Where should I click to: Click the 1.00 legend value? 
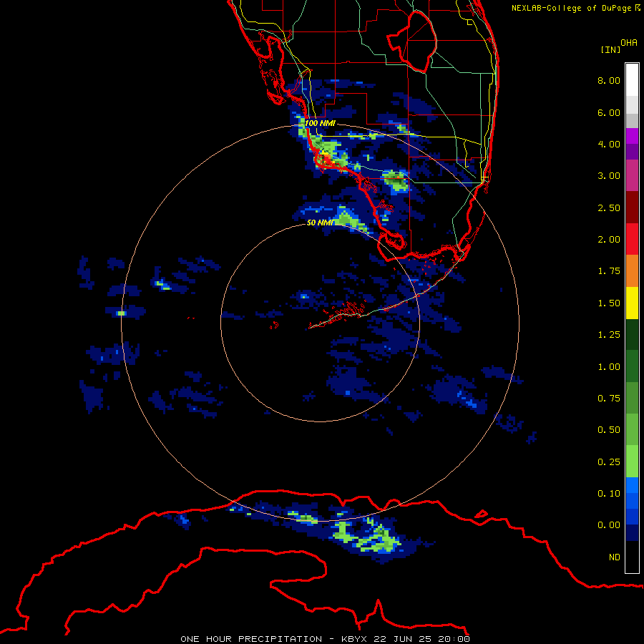tap(609, 367)
